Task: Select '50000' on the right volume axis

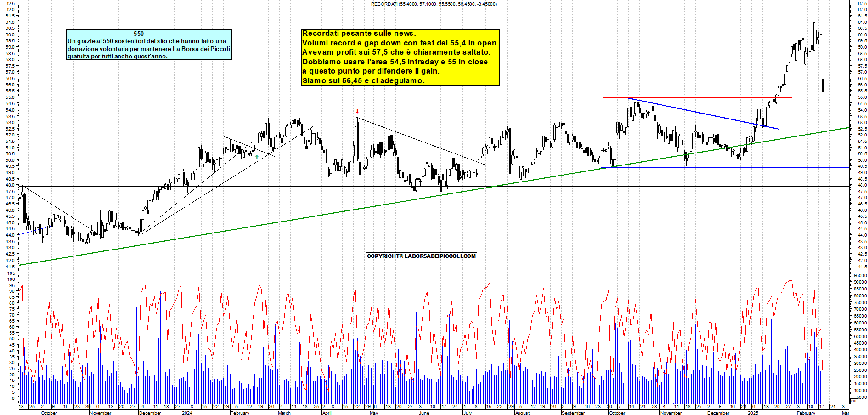Action: pyautogui.click(x=860, y=336)
